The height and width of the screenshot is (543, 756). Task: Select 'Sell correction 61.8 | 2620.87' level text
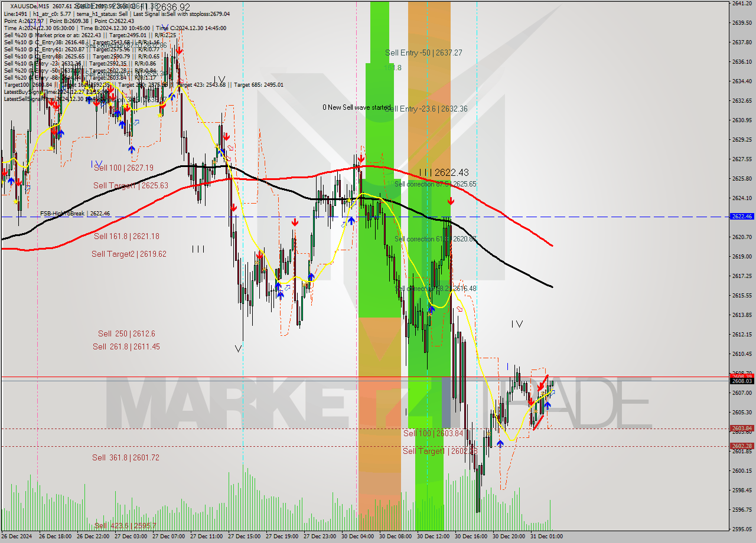[x=435, y=239]
